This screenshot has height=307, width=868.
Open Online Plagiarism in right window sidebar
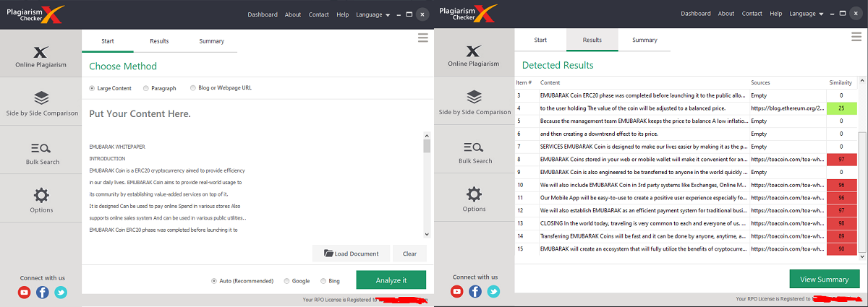click(x=474, y=56)
